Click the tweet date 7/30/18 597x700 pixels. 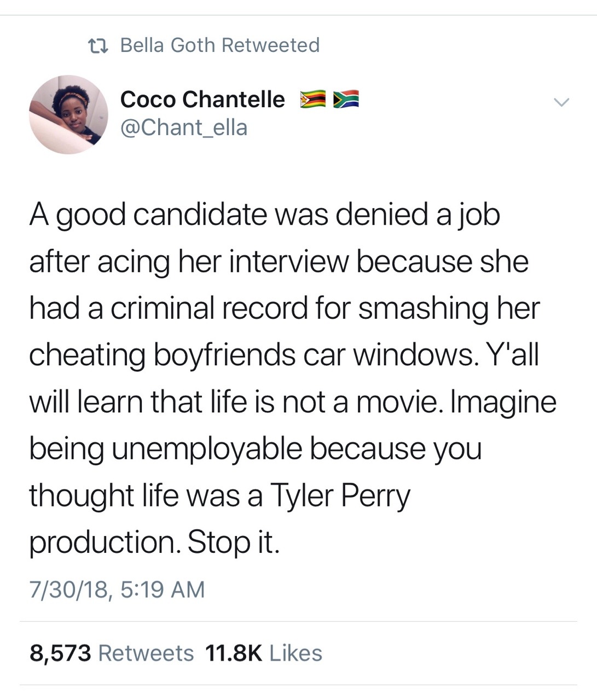coord(68,590)
